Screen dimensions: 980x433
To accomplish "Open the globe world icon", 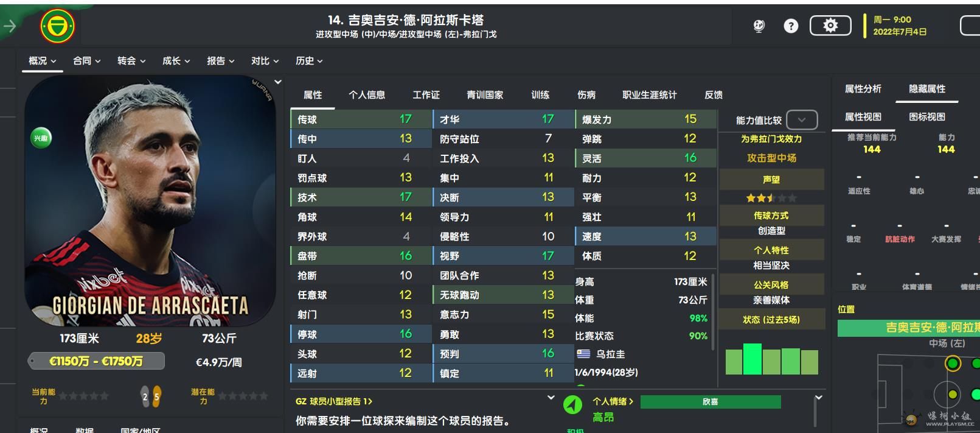I will 759,26.
